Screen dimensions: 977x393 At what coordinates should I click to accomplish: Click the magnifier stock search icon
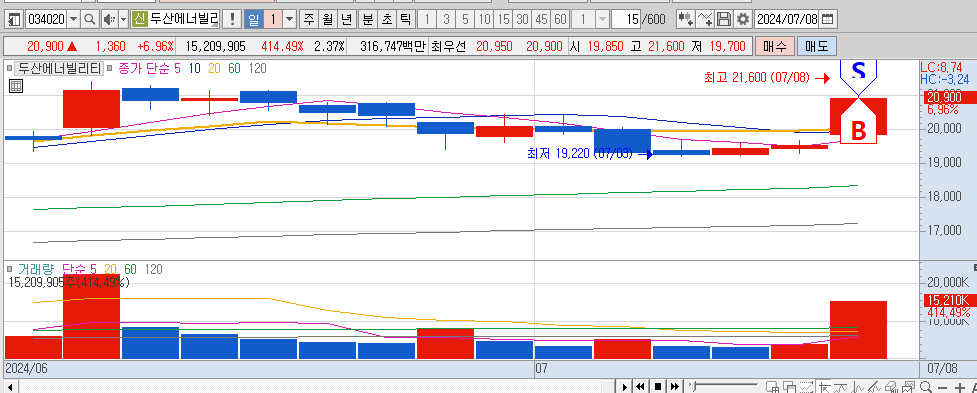90,19
